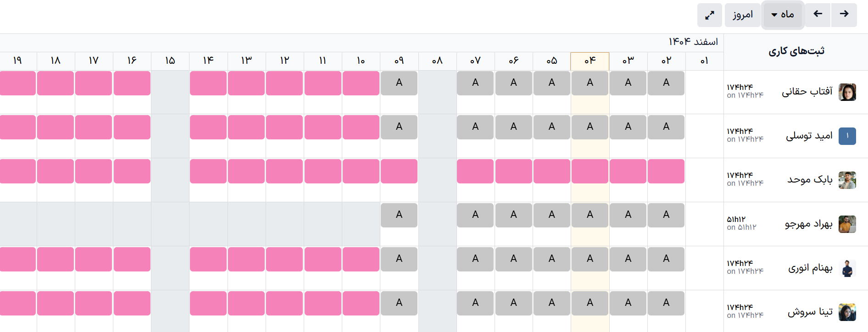The height and width of the screenshot is (332, 868).
Task: Click امید توسلی's blue avatar icon
Action: [x=847, y=136]
